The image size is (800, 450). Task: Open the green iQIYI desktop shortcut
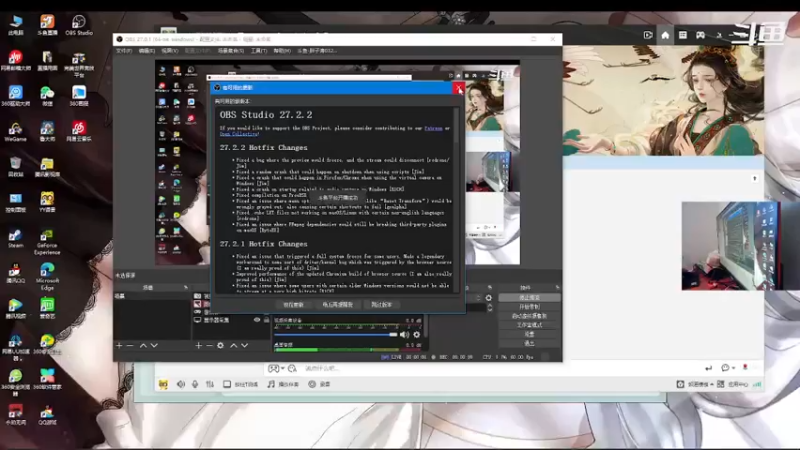pos(47,309)
